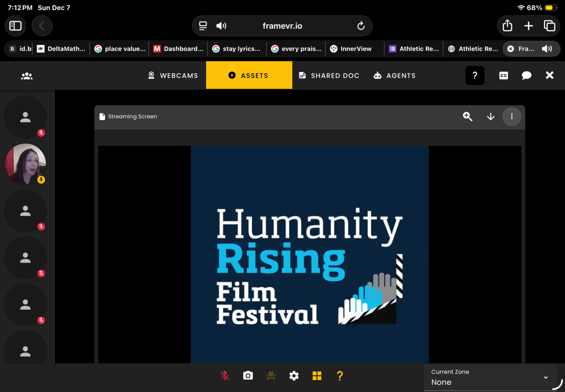Viewport: 565px width, 392px height.
Task: Add a new Safari tab
Action: click(528, 26)
